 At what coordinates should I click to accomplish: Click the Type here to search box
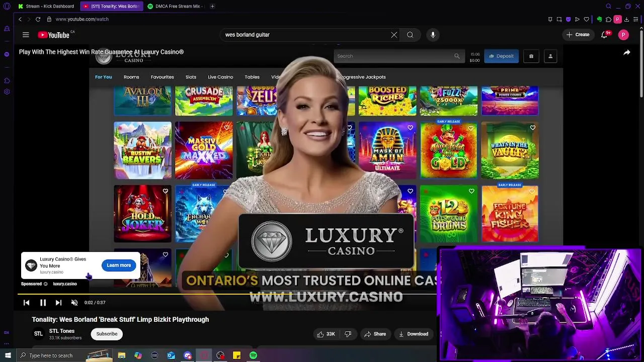point(64,355)
